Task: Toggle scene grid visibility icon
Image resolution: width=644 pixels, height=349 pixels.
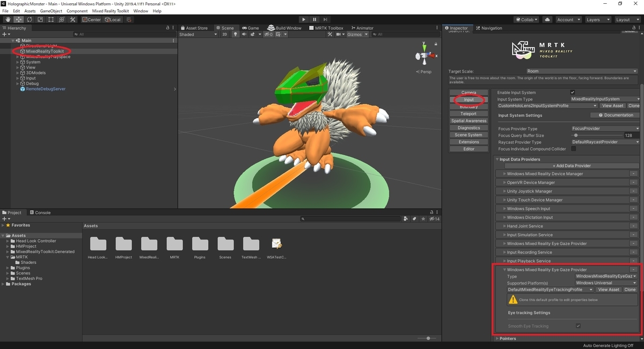Action: pos(278,34)
